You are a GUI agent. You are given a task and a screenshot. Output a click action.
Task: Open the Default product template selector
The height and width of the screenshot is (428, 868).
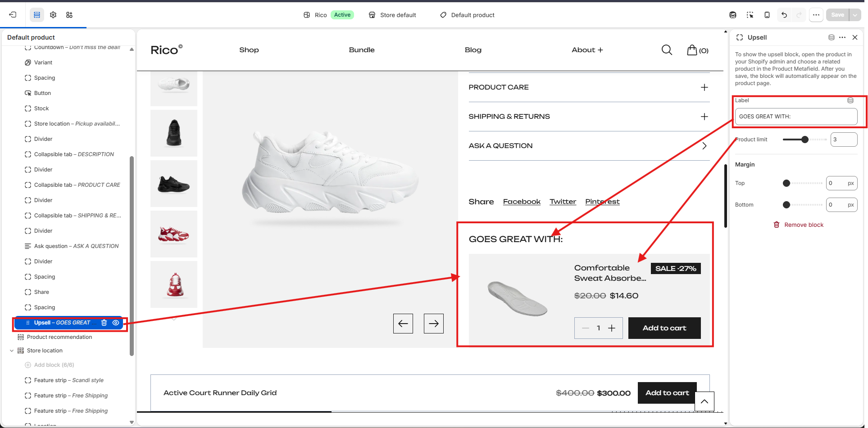point(467,15)
